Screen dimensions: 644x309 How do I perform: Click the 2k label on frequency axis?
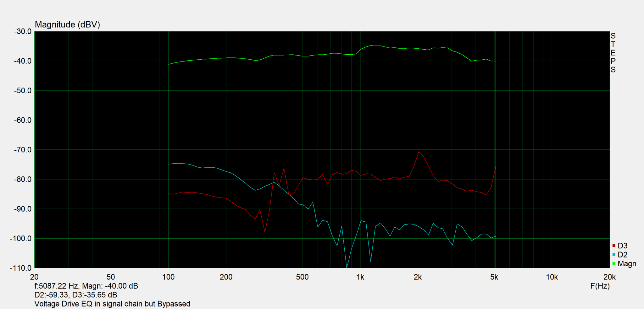pyautogui.click(x=418, y=277)
